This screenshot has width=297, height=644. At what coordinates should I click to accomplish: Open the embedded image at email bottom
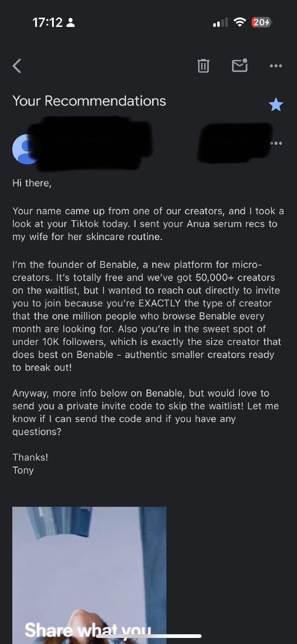pyautogui.click(x=89, y=566)
